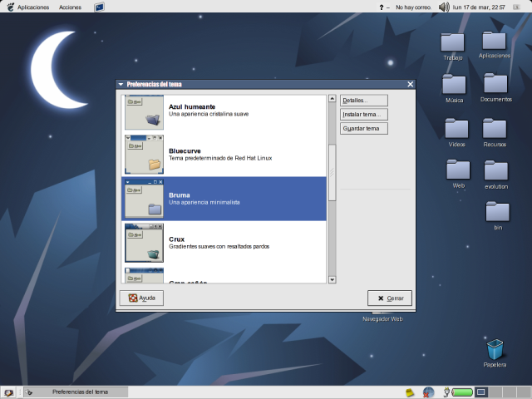The width and height of the screenshot is (532, 399).
Task: Open the window menu arrow in title bar
Action: pos(121,84)
